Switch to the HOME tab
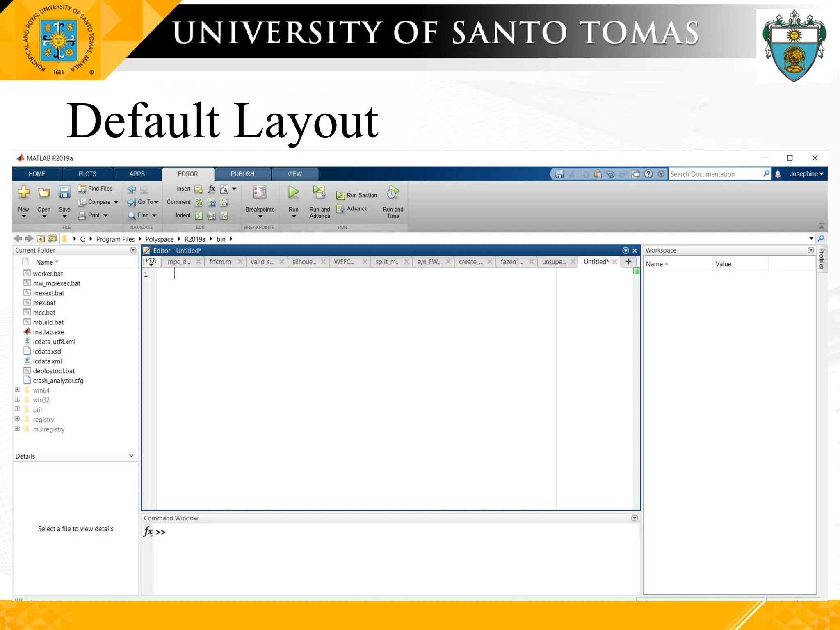 (x=37, y=174)
